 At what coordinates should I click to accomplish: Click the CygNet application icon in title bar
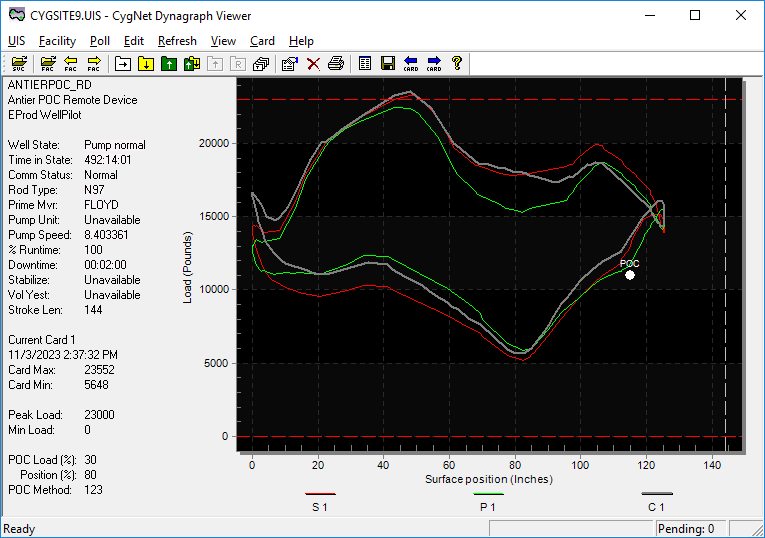pyautogui.click(x=17, y=15)
